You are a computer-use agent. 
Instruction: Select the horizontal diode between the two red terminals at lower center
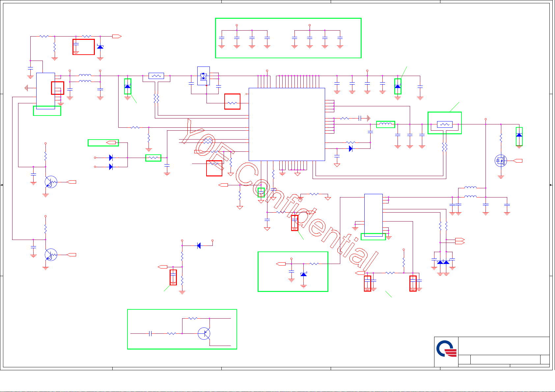(x=199, y=246)
